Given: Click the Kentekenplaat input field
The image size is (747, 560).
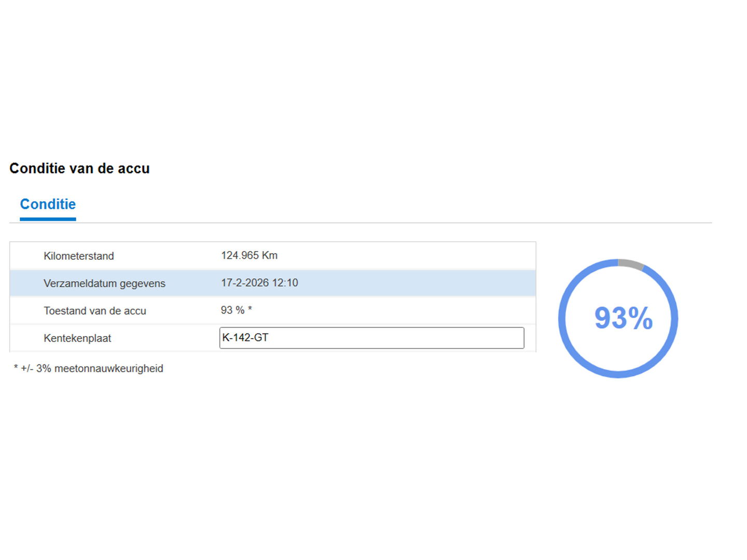Looking at the screenshot, I should [x=371, y=338].
